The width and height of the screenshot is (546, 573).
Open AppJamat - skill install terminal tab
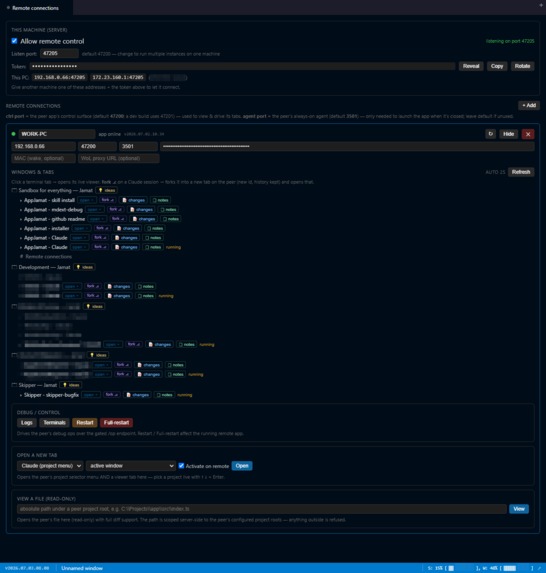[49, 200]
